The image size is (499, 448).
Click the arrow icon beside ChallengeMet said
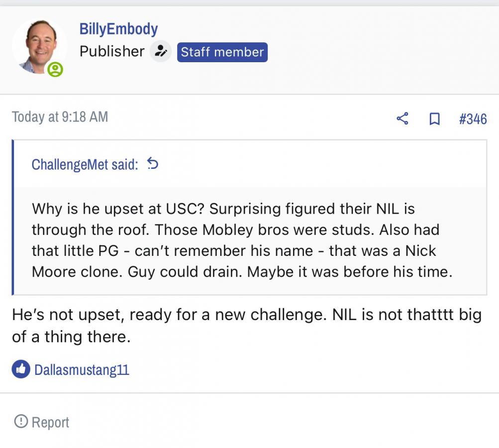[x=153, y=164]
